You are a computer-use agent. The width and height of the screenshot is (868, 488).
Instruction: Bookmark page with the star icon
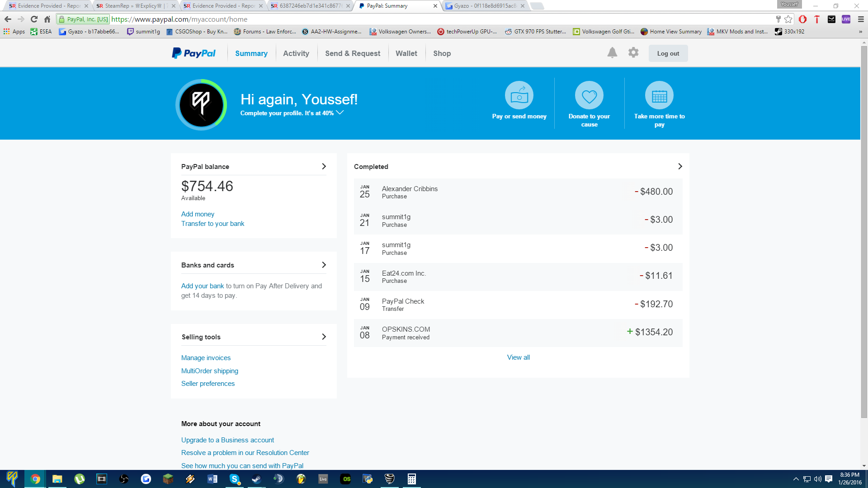pyautogui.click(x=788, y=19)
